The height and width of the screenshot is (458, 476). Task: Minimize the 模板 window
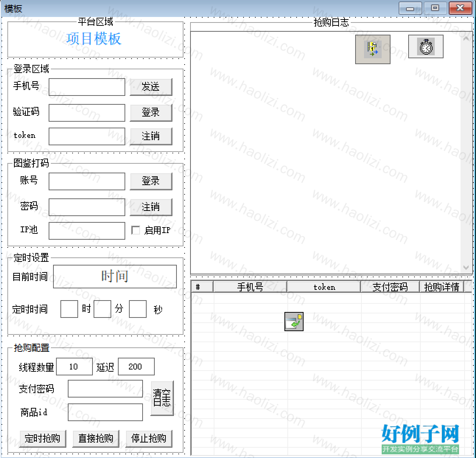pos(410,8)
